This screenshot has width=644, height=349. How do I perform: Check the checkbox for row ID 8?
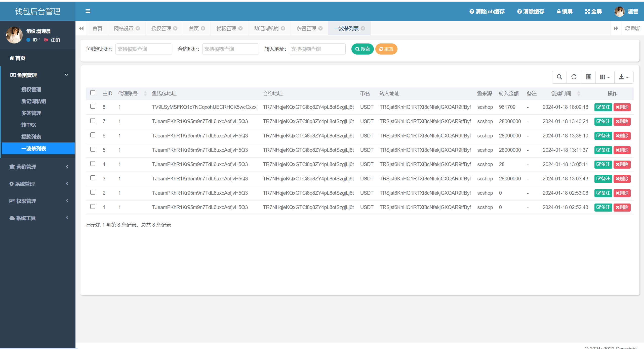(93, 106)
